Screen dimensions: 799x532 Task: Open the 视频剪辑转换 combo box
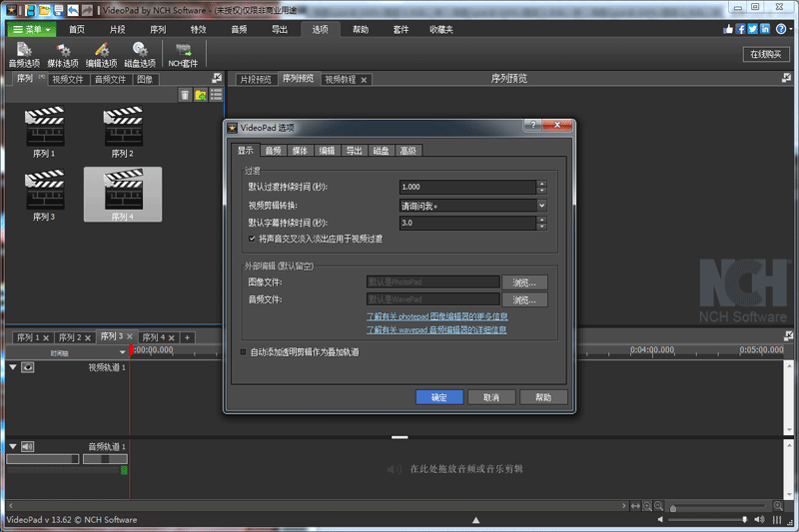click(472, 206)
